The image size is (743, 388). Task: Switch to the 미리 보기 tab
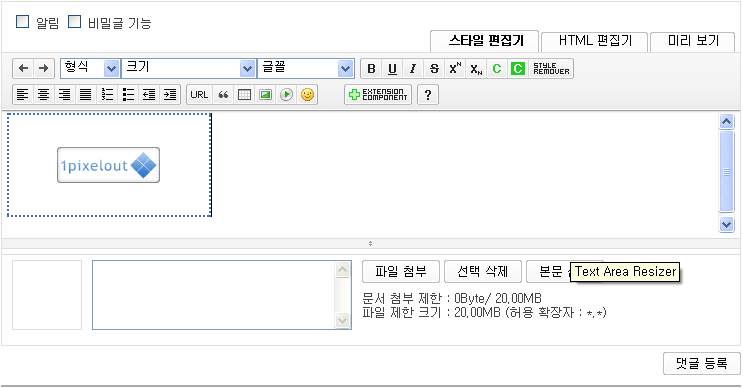[x=693, y=41]
